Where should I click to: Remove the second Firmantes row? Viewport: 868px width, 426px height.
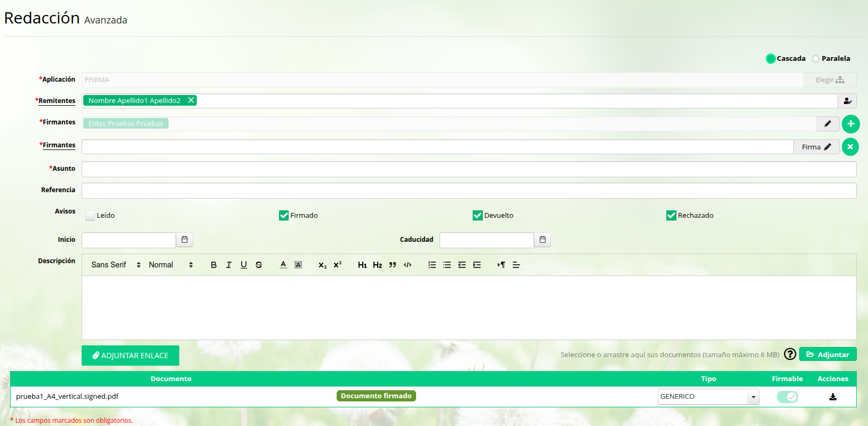click(850, 147)
